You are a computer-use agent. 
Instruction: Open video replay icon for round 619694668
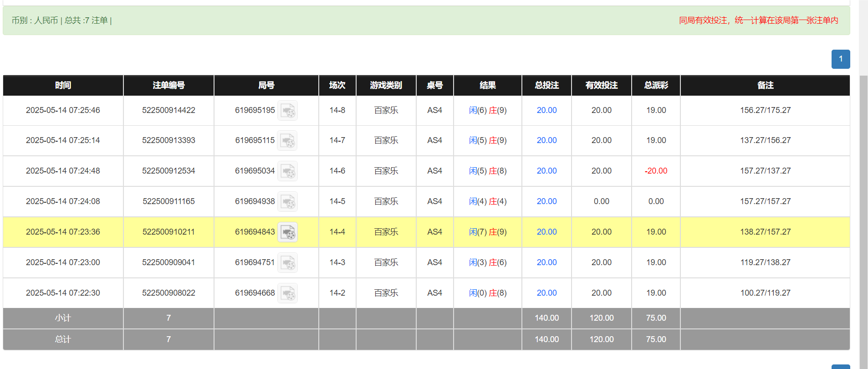coord(288,293)
